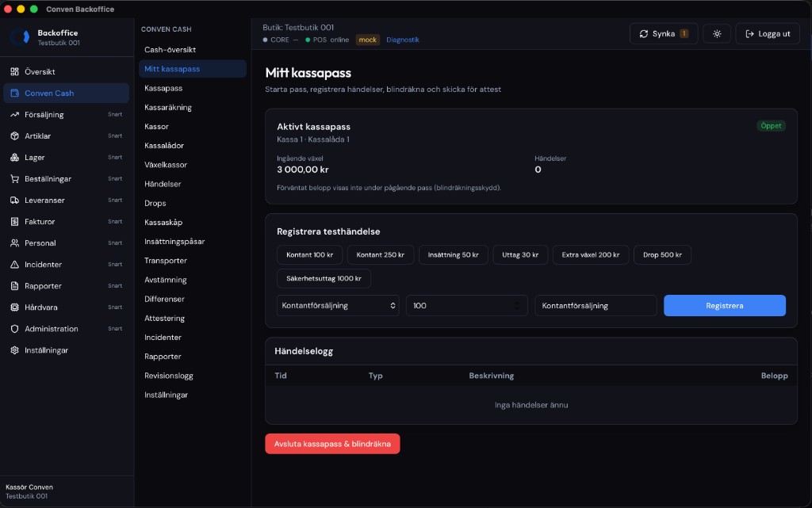Click the Tid column header
Screen dimensions: 812x508
281,376
